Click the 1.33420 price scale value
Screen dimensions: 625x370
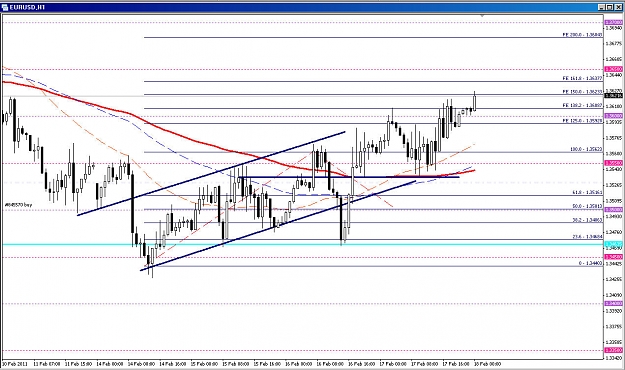(613, 358)
